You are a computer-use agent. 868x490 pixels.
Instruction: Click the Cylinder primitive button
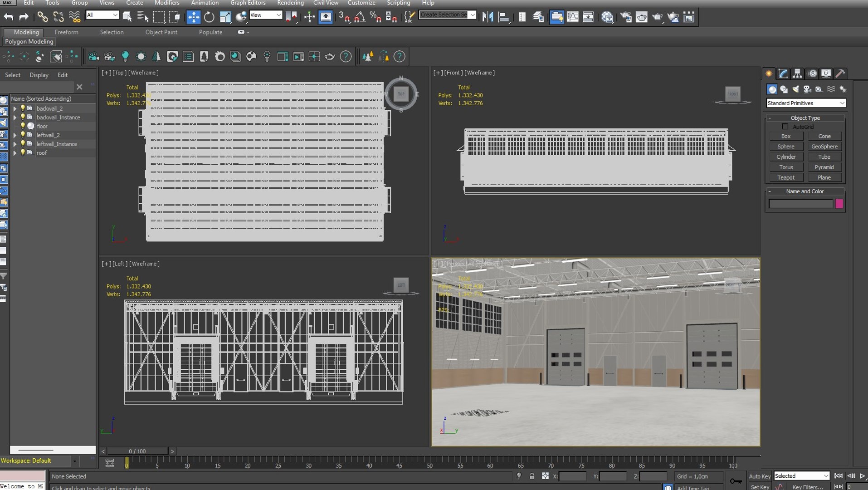pyautogui.click(x=786, y=157)
